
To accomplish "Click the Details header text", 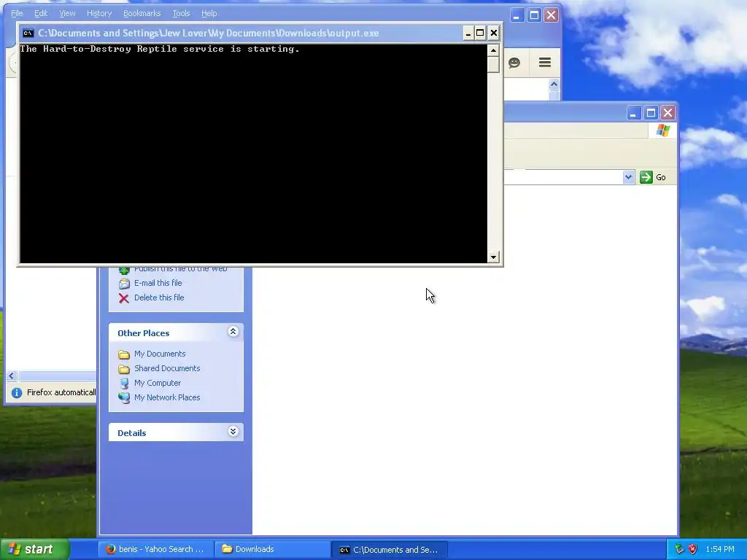I will click(x=131, y=433).
